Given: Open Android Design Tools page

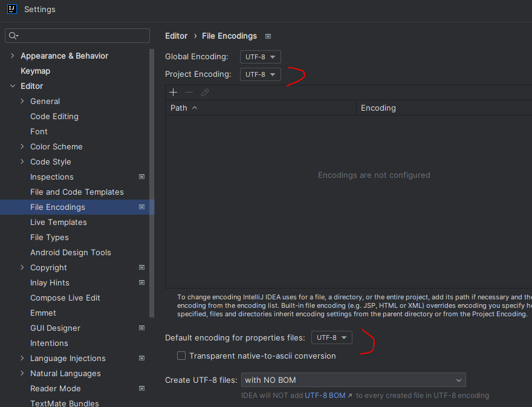Looking at the screenshot, I should click(x=71, y=253).
